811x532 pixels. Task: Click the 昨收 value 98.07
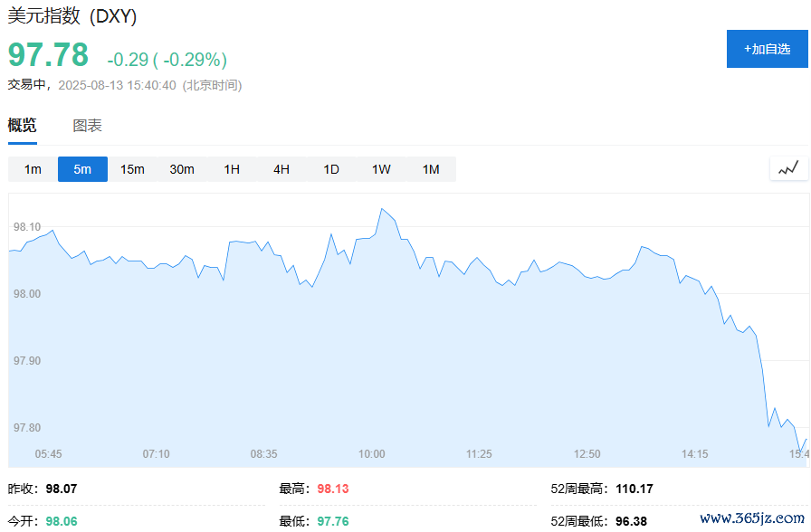click(62, 489)
